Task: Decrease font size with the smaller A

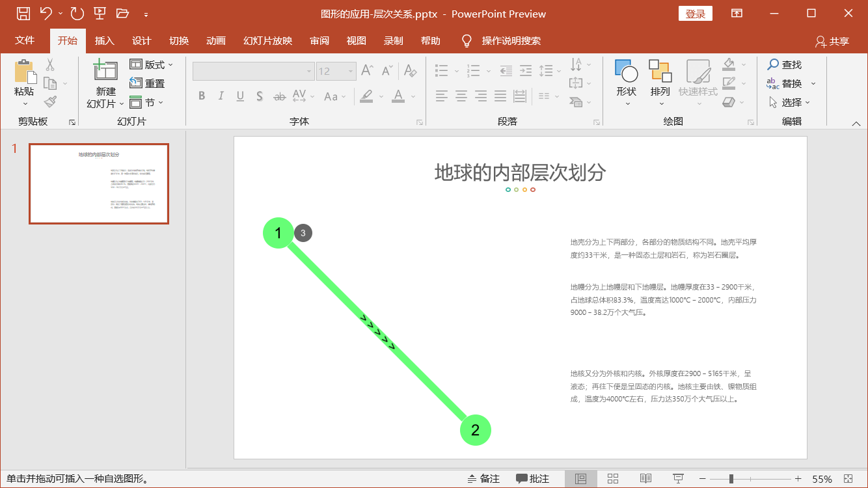Action: pos(387,70)
